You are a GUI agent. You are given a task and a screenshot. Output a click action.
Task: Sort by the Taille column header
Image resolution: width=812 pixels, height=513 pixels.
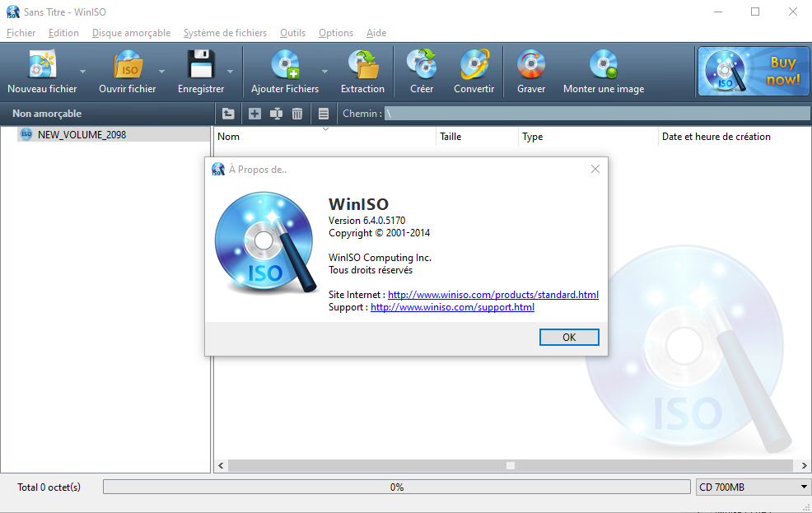point(477,137)
